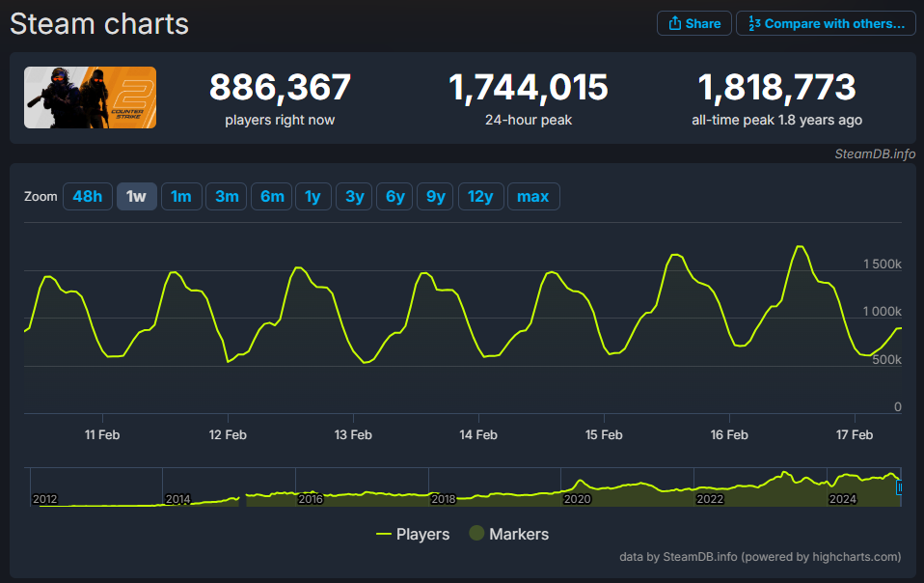
Task: Select the 1w zoom range
Action: click(136, 196)
